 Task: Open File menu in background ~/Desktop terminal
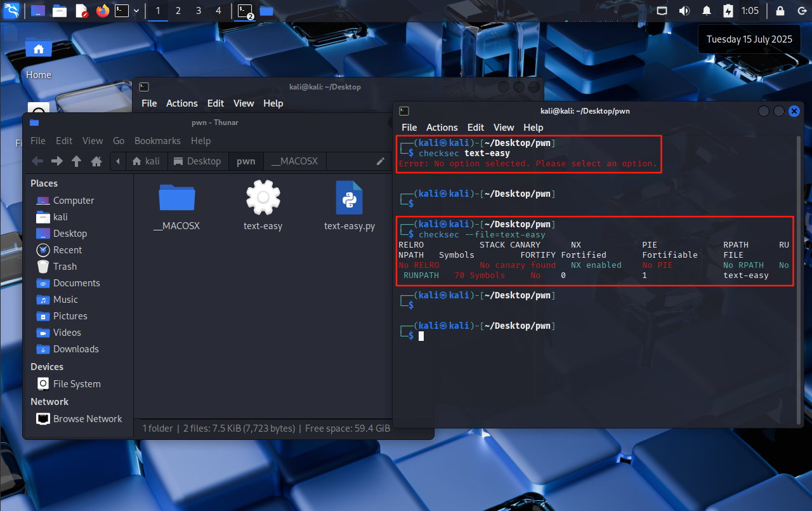click(x=149, y=103)
